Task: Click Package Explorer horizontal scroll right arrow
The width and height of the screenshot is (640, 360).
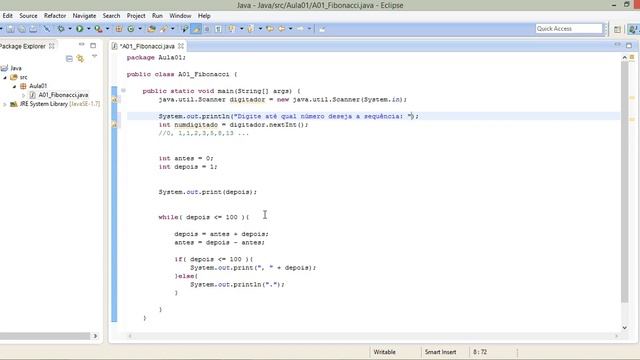Action: [x=95, y=336]
